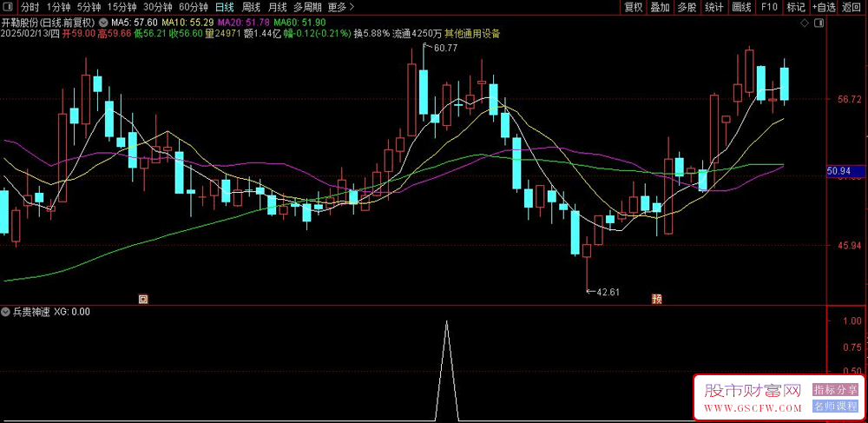
Task: Click the 兵贵神速 indicator name
Action: click(x=31, y=312)
